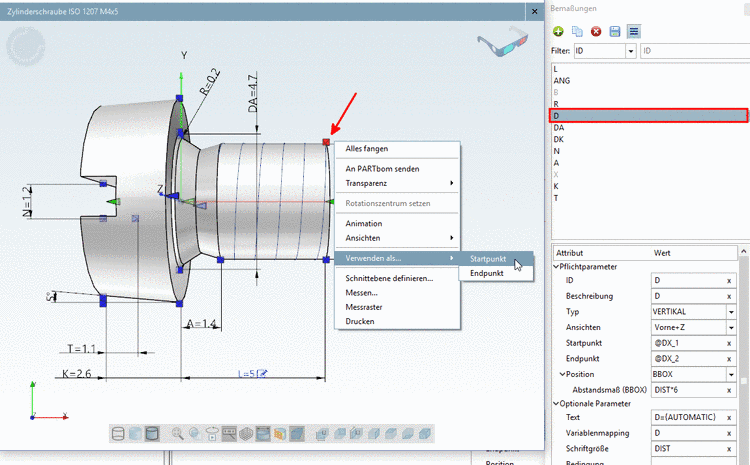Click the zoom-all globe magnifier icon
Viewport: 750px width, 465px height.
click(195, 434)
